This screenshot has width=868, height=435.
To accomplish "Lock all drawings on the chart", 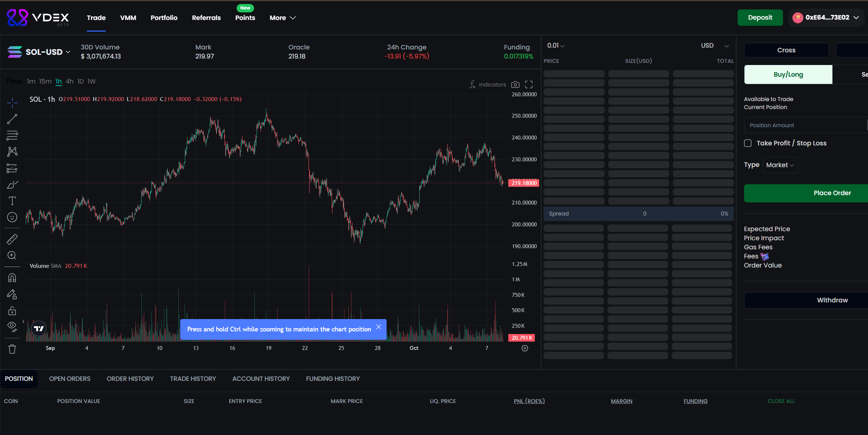I will 12,310.
